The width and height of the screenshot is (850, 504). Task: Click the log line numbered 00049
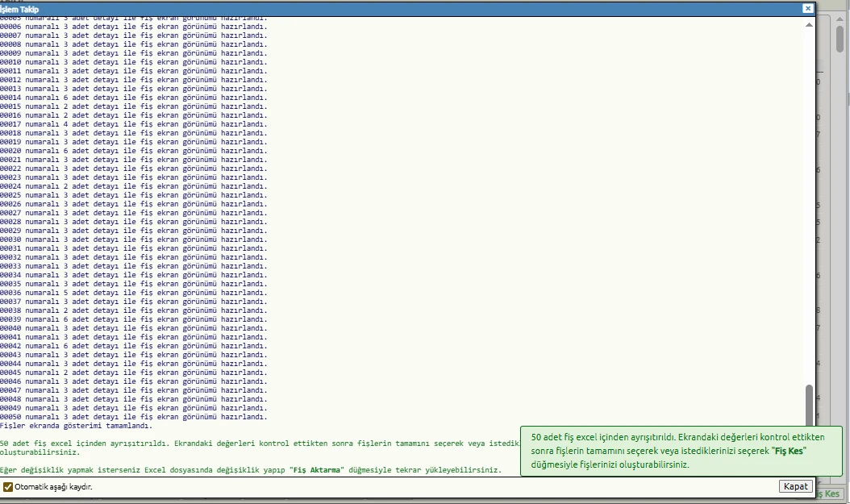pos(133,408)
